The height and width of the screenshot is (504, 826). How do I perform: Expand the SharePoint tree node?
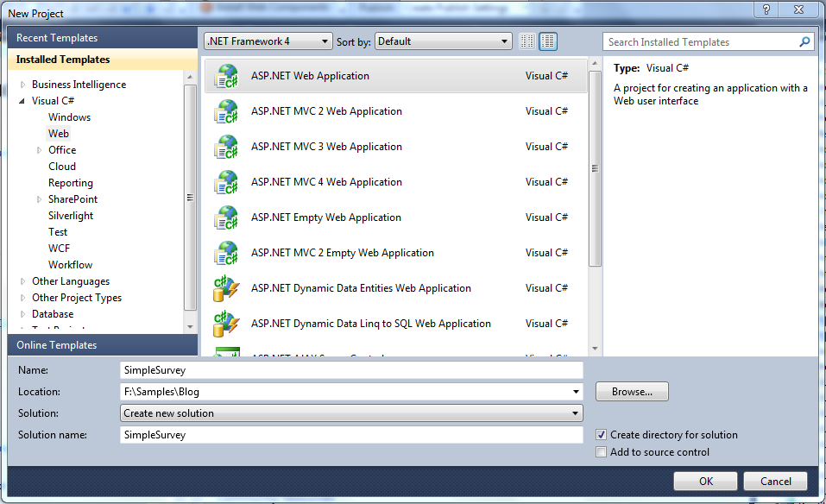[39, 199]
